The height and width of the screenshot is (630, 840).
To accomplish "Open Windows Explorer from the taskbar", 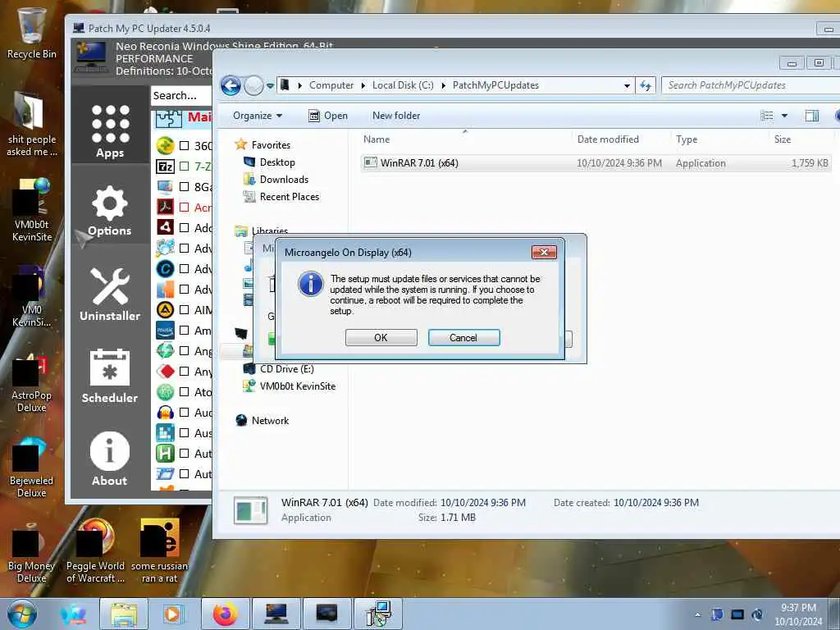I will 124,614.
